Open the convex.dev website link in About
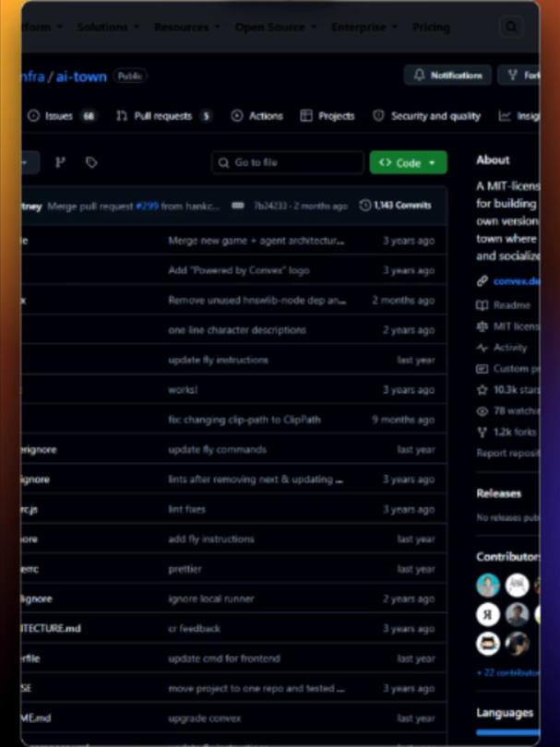 point(517,281)
